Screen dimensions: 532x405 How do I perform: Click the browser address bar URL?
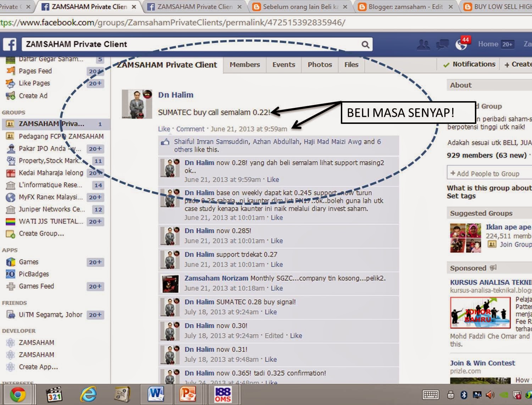[x=173, y=23]
